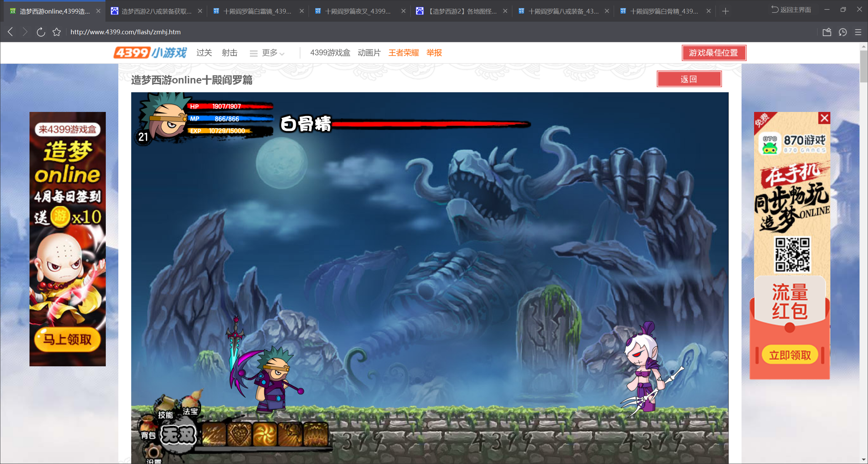
Task: Click the 游戏最佳位置 button
Action: [x=714, y=53]
